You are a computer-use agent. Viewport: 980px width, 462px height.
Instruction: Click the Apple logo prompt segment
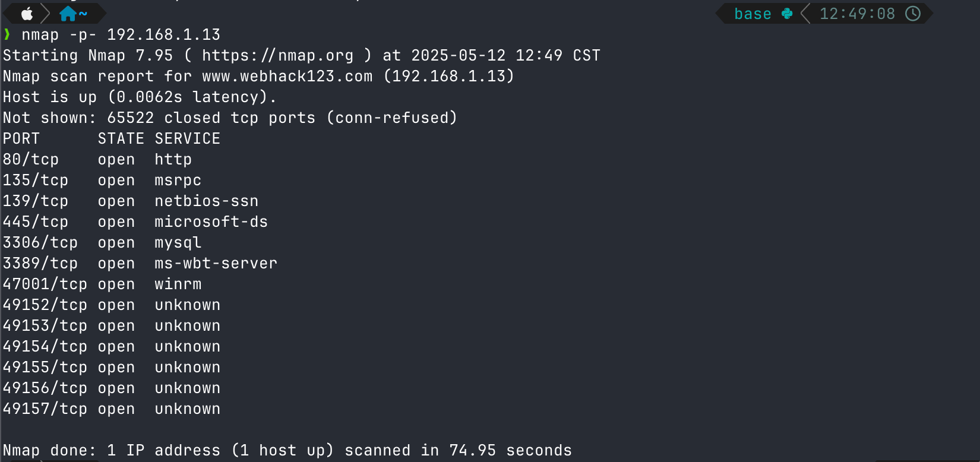27,14
